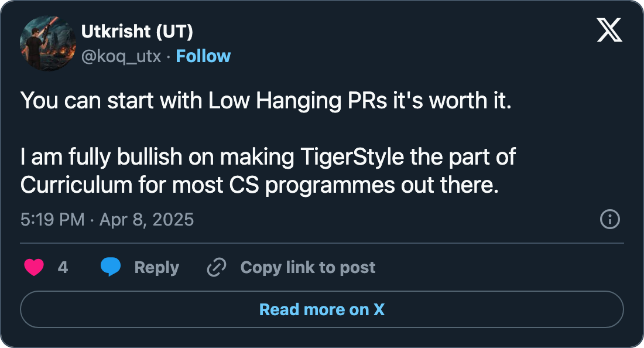Open the 5:19 PM timestamp

[52, 220]
